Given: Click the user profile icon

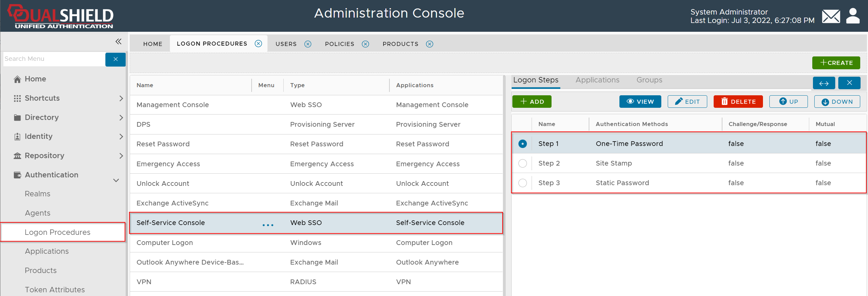Looking at the screenshot, I should click(x=853, y=16).
